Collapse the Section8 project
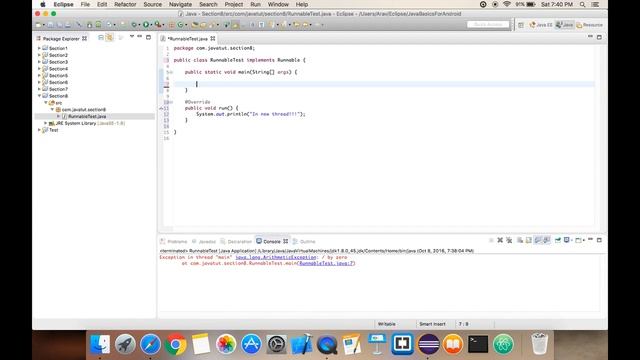This screenshot has width=640, height=360. click(40, 96)
